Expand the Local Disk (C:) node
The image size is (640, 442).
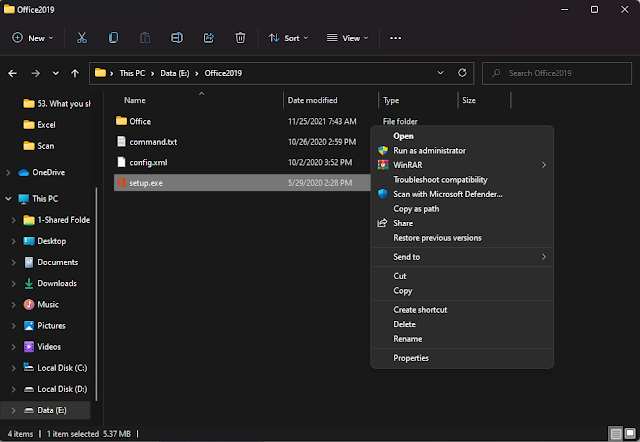click(x=13, y=368)
